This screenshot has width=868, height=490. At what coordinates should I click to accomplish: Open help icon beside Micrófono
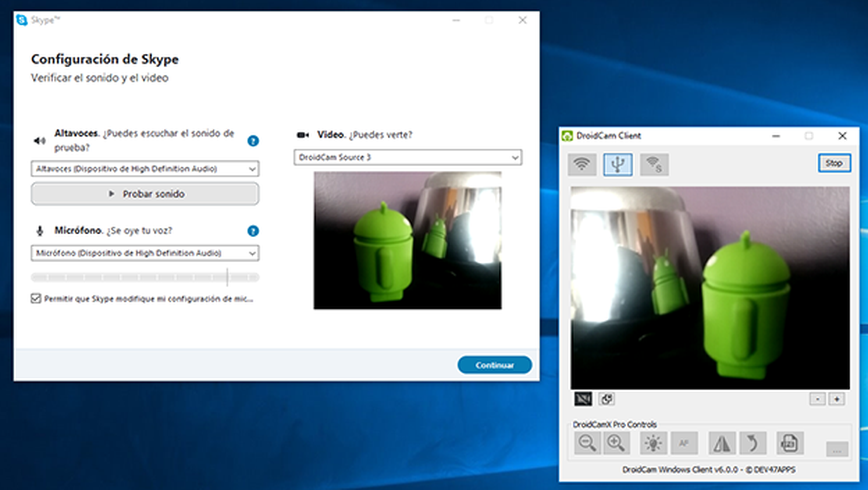coord(253,231)
